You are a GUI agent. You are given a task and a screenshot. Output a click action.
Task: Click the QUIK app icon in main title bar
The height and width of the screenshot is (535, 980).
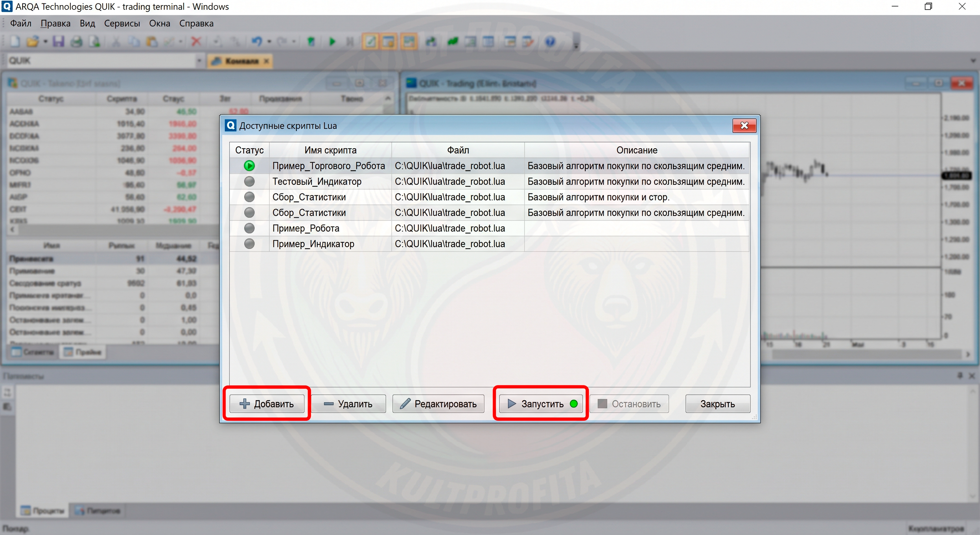pyautogui.click(x=7, y=7)
